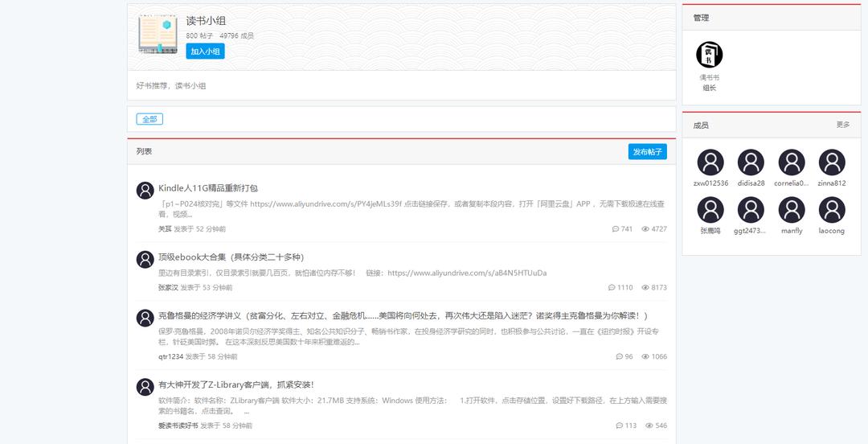
Task: Click comment icon showing 96
Action: coord(620,356)
